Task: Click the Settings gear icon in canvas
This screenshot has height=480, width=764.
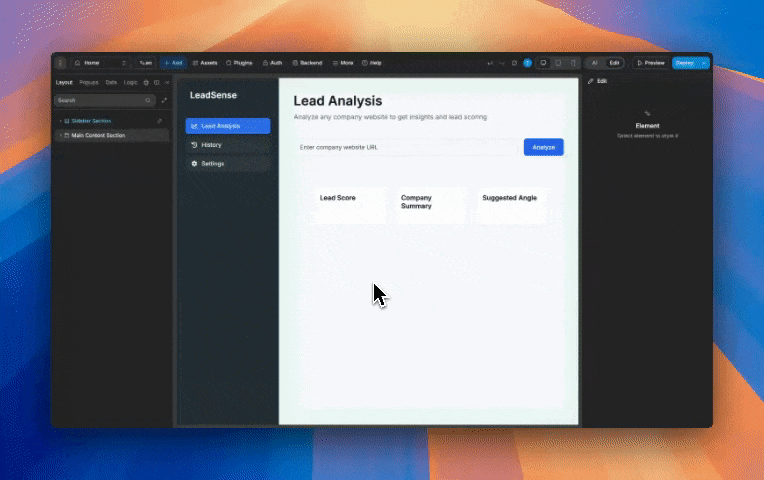Action: coord(194,164)
